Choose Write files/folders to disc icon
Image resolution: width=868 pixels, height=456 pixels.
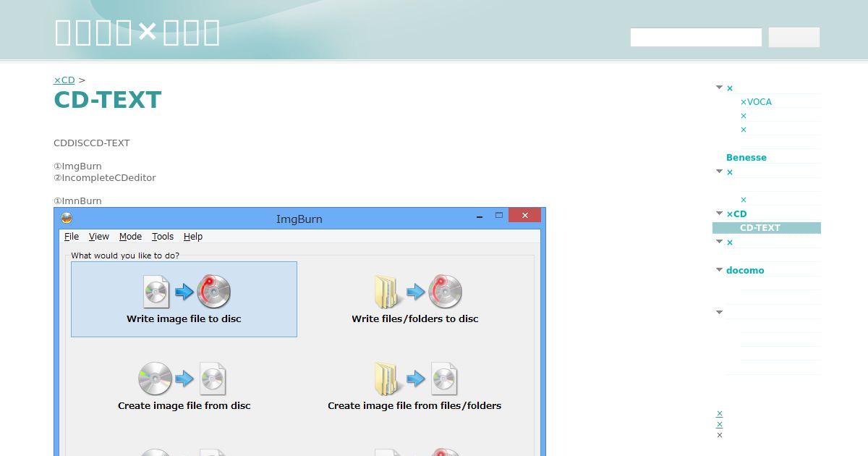tap(418, 292)
